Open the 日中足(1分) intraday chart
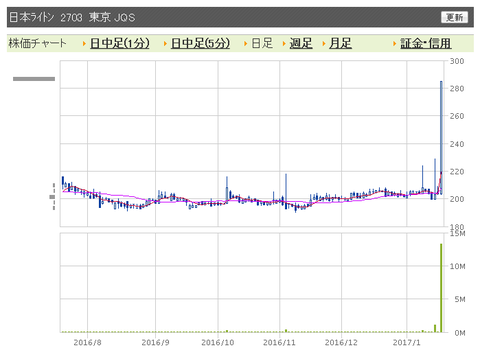The image size is (480, 361). [x=120, y=43]
